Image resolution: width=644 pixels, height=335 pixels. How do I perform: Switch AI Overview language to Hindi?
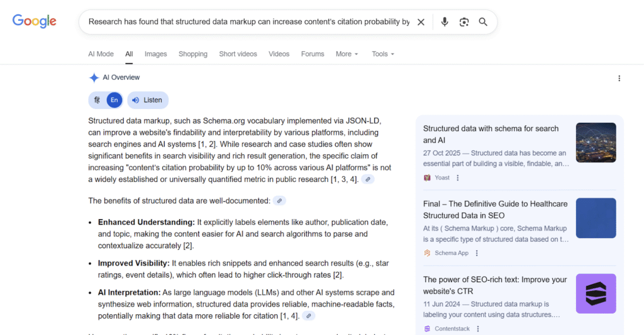97,100
